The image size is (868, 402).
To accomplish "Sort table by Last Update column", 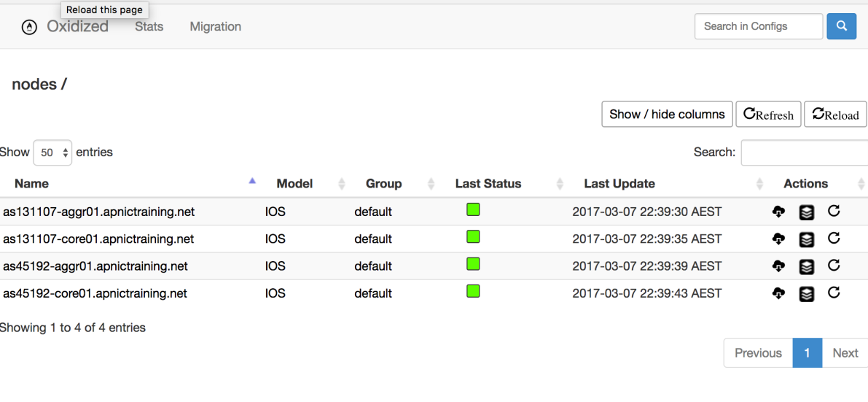I will pos(619,184).
